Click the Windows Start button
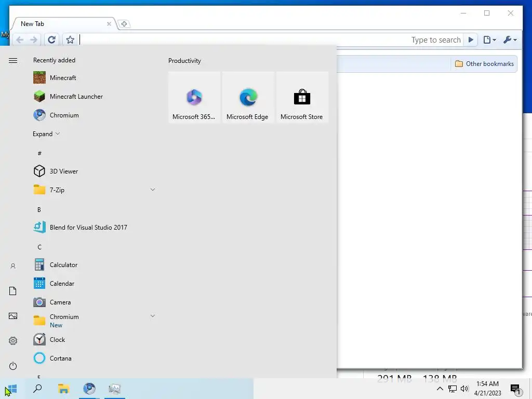This screenshot has width=532, height=399. [x=12, y=389]
